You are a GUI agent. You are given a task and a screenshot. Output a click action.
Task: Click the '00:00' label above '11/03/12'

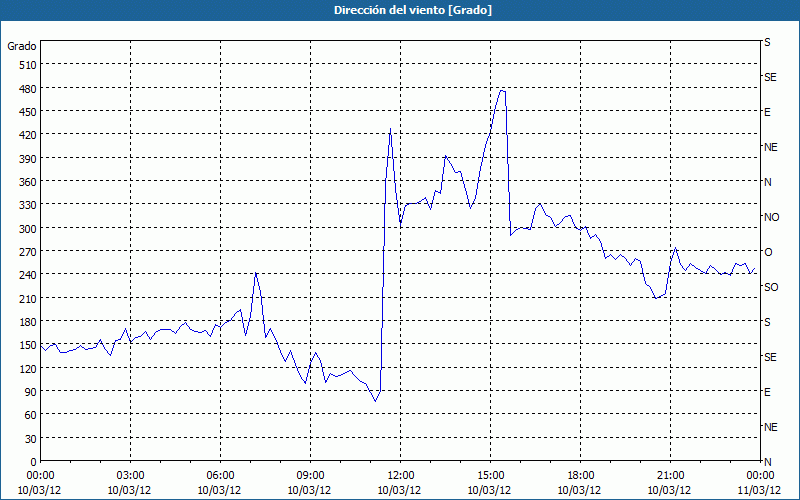point(760,476)
